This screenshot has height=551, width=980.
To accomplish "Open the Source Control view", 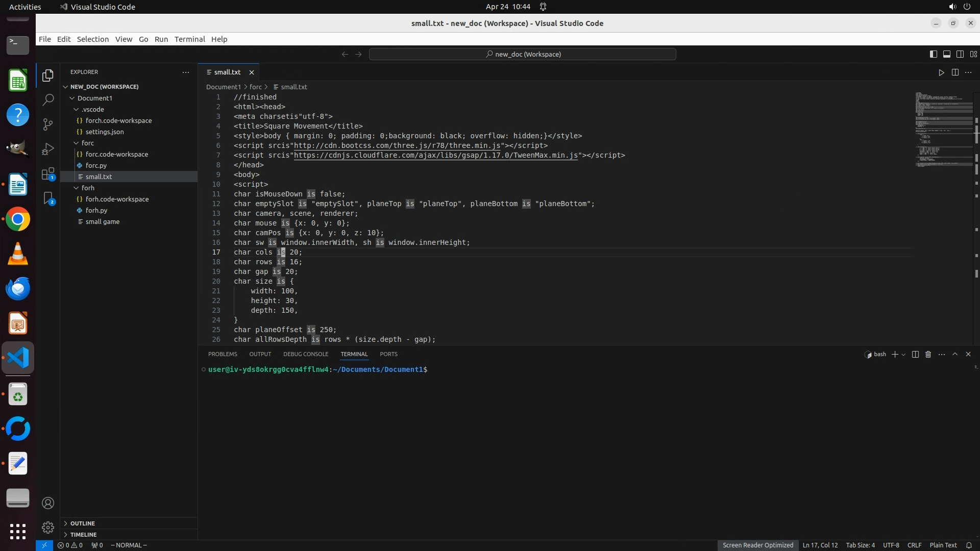I will 48,124.
